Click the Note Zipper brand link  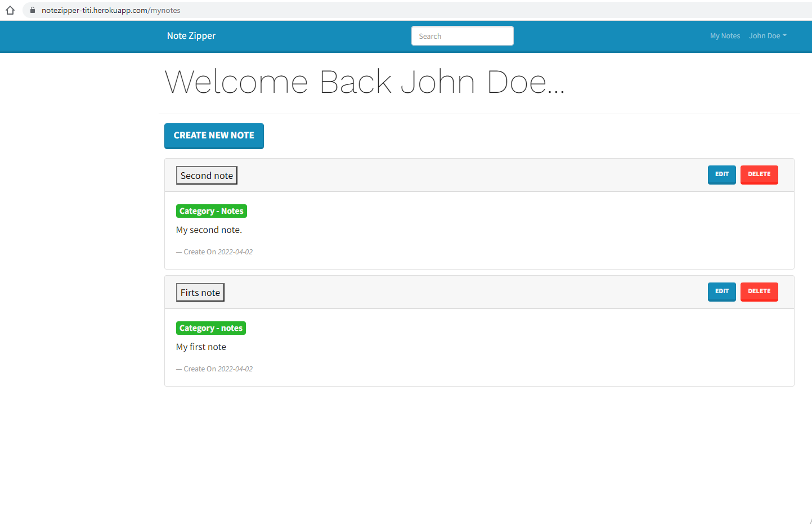[191, 35]
